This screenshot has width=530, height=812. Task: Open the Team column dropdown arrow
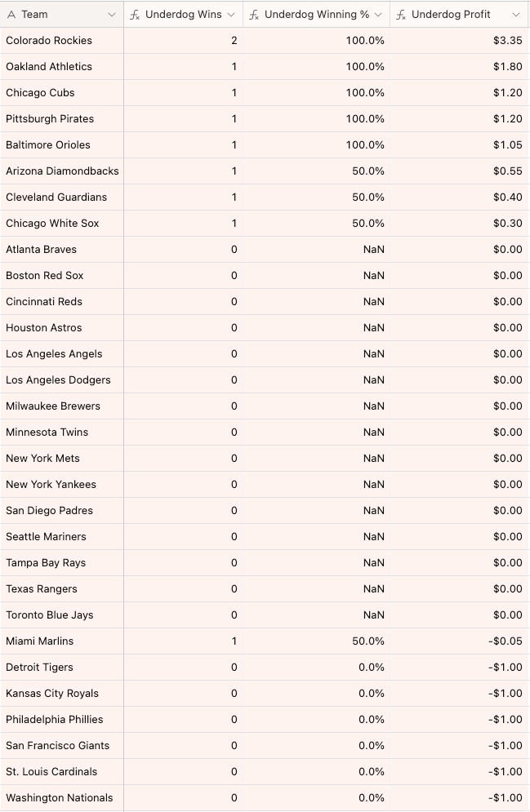(x=112, y=15)
